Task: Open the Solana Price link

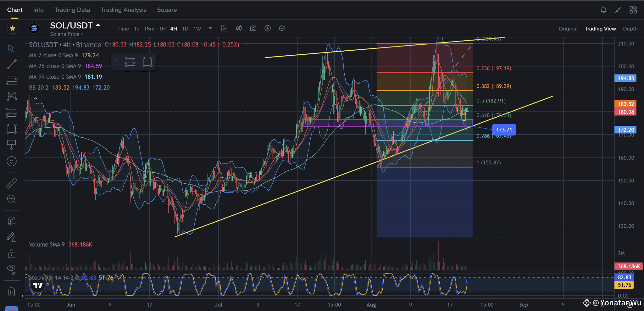Action: tap(67, 34)
